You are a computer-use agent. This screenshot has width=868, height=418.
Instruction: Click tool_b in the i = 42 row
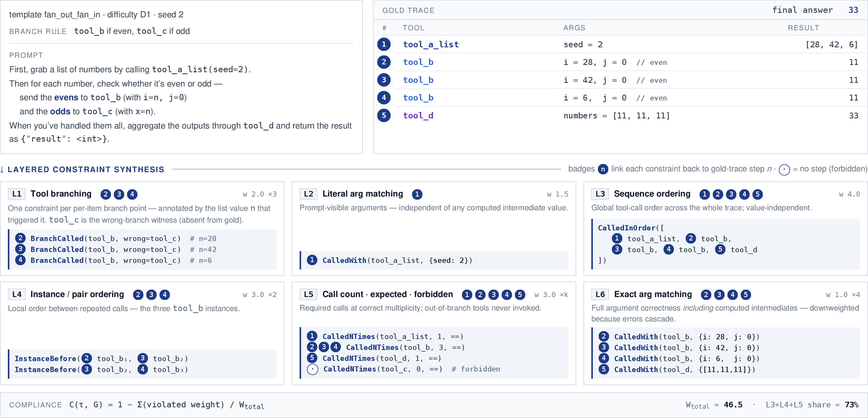pyautogui.click(x=418, y=80)
